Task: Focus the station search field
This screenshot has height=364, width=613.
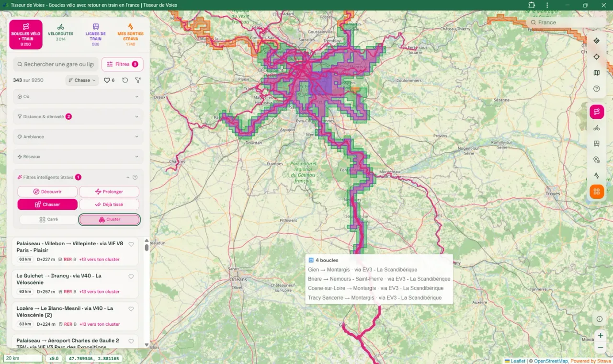Action: coord(56,64)
